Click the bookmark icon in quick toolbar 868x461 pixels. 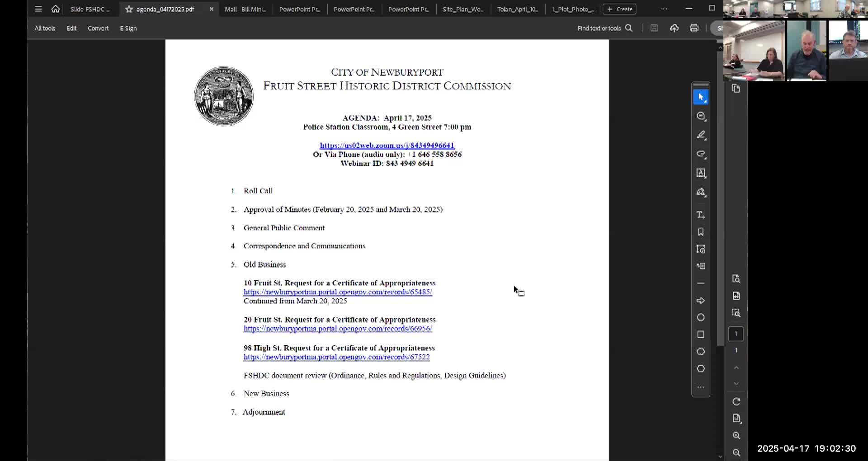coord(701,232)
